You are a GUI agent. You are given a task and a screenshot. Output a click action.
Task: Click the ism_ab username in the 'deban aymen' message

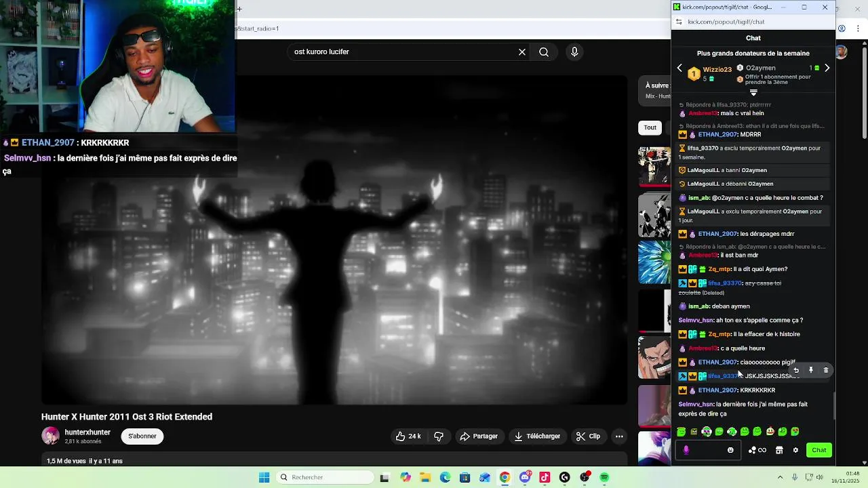(698, 306)
